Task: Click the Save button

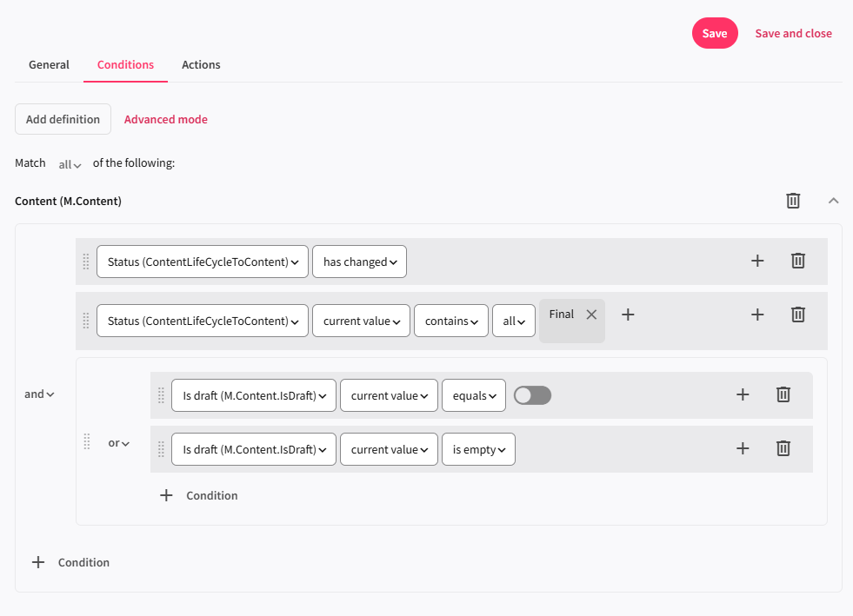Action: click(x=714, y=33)
